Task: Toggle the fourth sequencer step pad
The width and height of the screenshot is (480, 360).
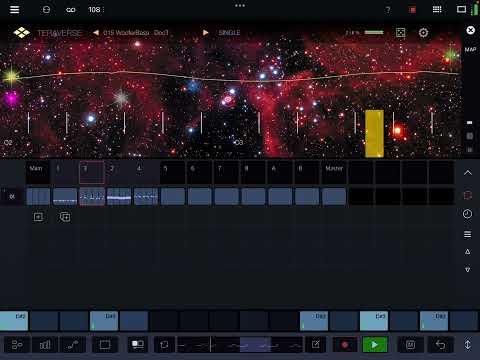Action: point(104,321)
